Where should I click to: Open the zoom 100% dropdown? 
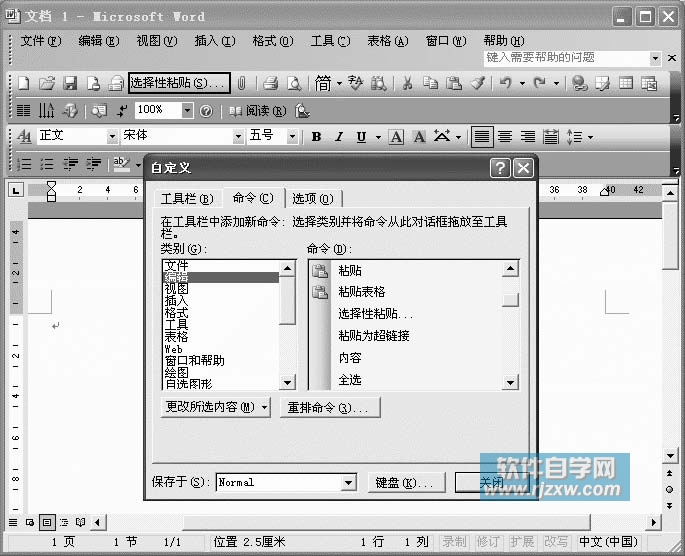[x=187, y=110]
